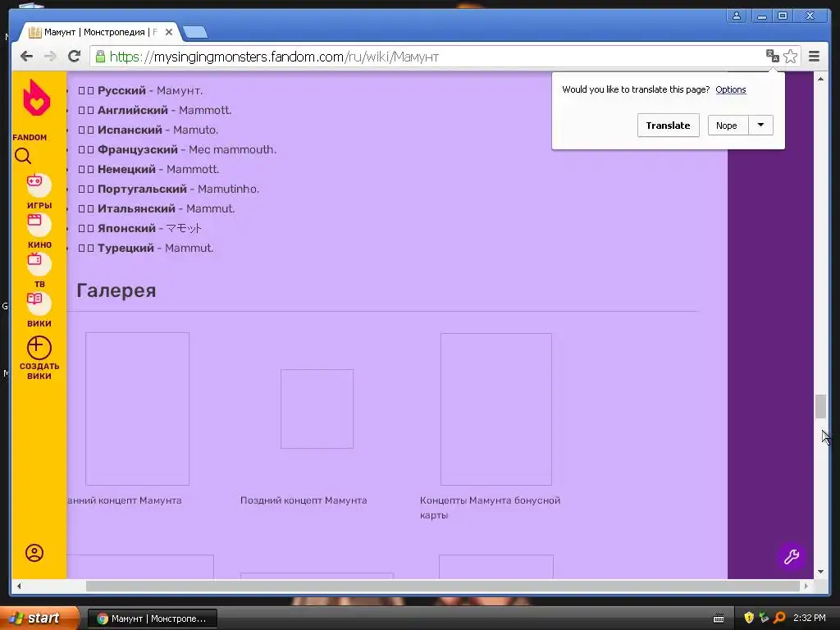Click the orange magnifier tray icon
This screenshot has height=630, width=840.
[x=779, y=619]
